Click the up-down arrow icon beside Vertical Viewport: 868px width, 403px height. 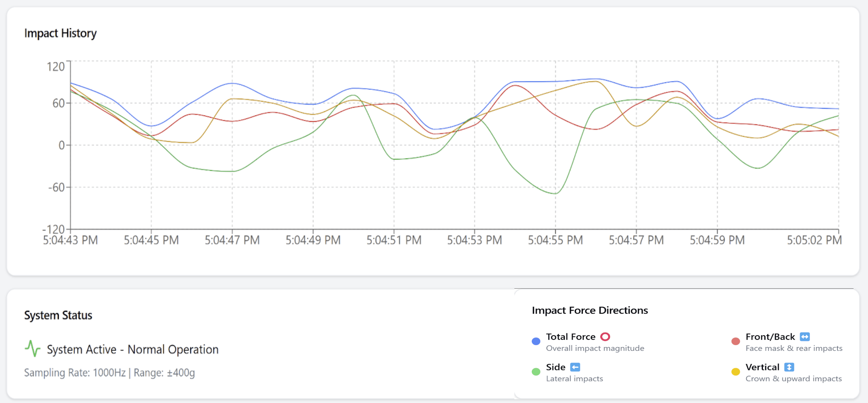tap(789, 367)
